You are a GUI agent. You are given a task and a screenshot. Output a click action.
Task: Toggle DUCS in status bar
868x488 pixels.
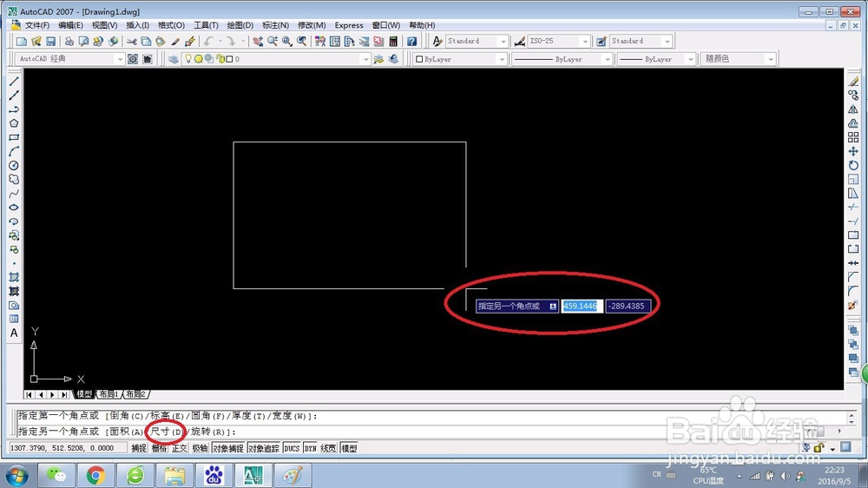[x=292, y=448]
